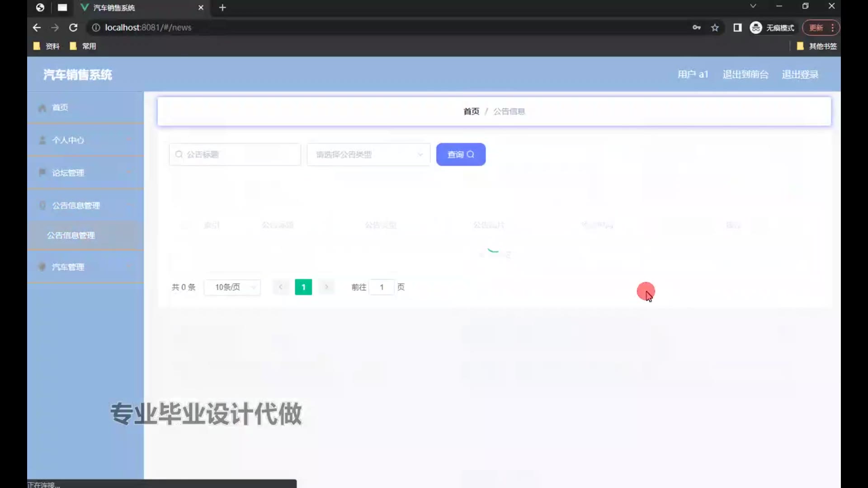Open the 10条/页 page size dropdown
This screenshot has width=868, height=488.
point(232,287)
